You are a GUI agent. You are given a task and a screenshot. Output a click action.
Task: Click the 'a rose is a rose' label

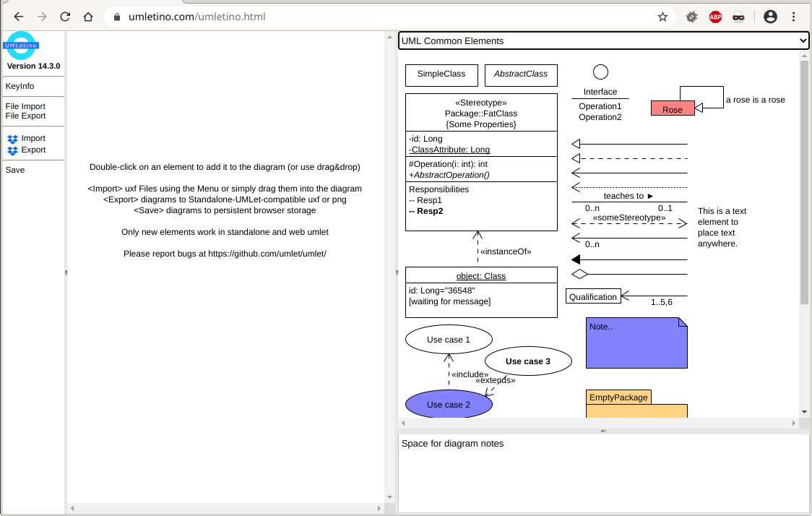[x=755, y=100]
